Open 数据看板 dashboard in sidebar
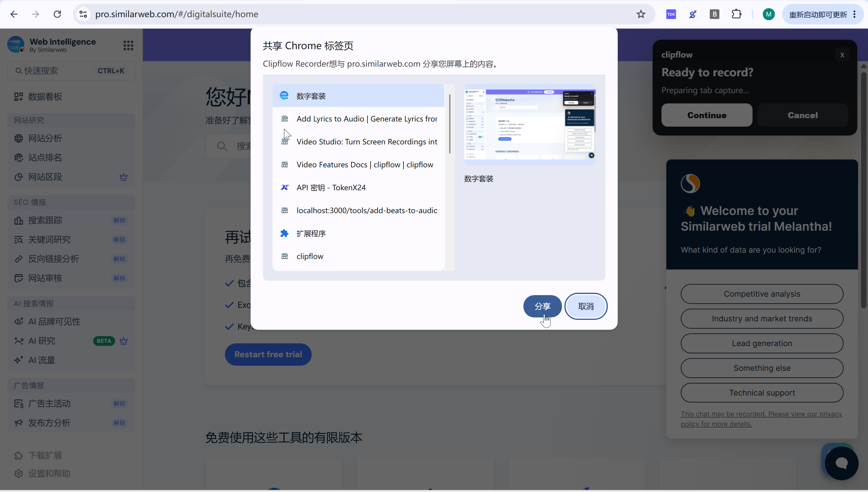868x492 pixels. click(71, 97)
